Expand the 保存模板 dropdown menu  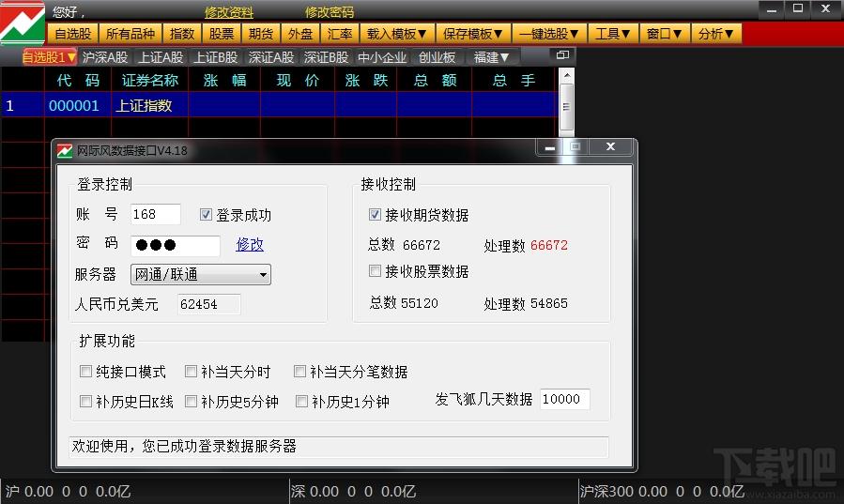472,34
